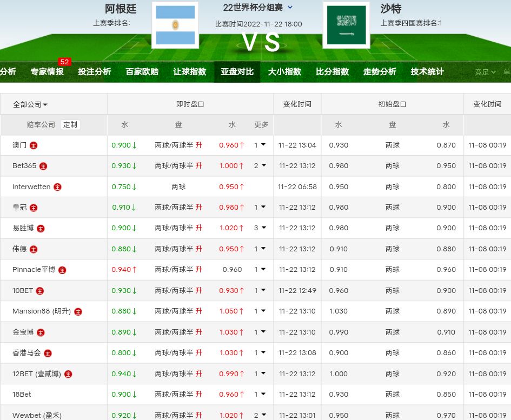Click the red 主 icon beside 澳门
511x420 pixels.
34,145
